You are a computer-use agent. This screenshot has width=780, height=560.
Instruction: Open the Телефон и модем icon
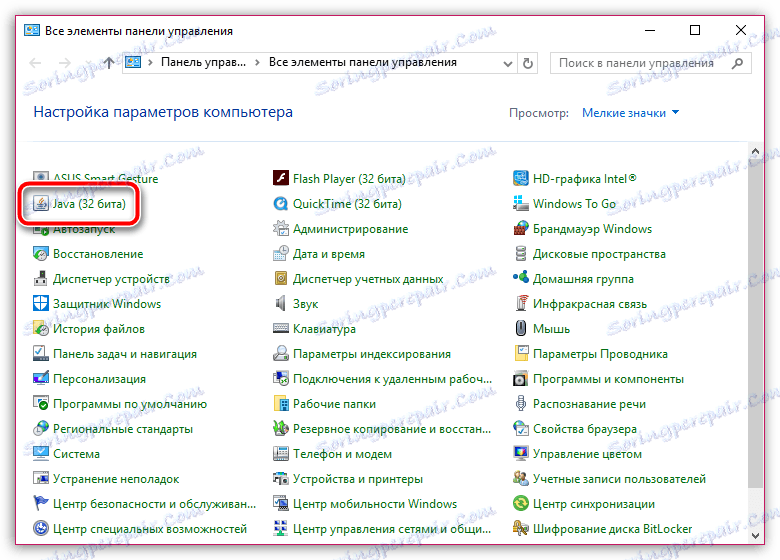tap(281, 454)
